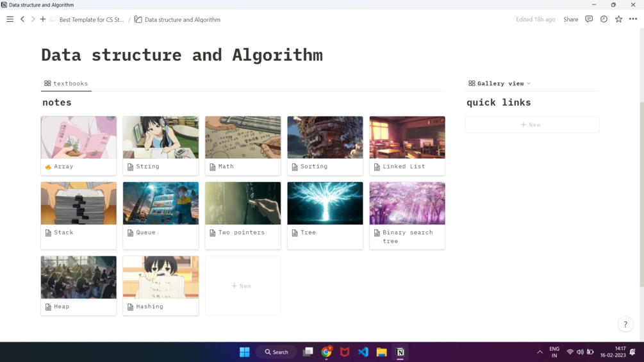Open McAfee from the taskbar
The width and height of the screenshot is (644, 362).
click(345, 352)
